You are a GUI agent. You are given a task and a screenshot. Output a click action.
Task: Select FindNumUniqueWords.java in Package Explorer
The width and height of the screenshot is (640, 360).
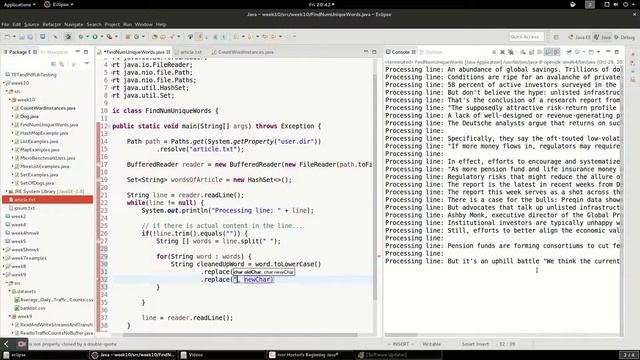click(49, 125)
